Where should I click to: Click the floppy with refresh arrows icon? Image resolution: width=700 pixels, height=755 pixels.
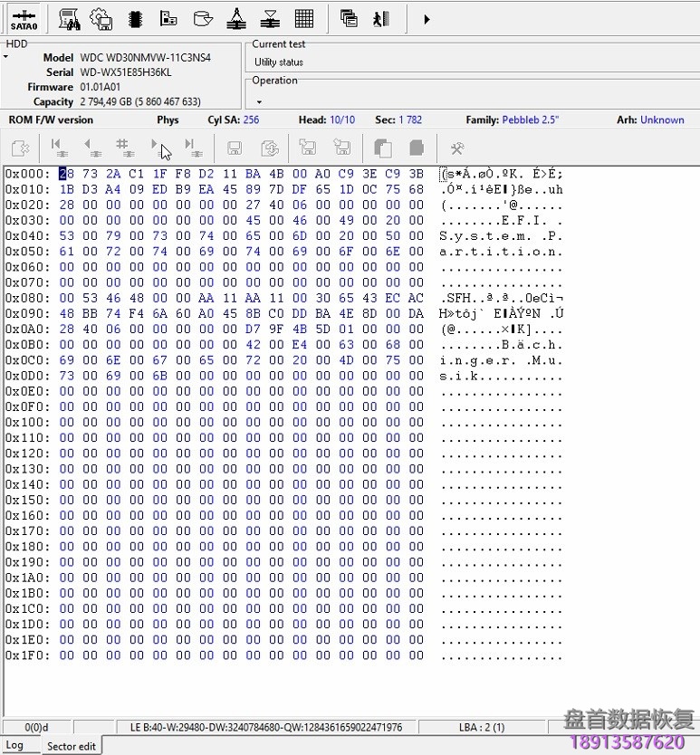click(270, 148)
